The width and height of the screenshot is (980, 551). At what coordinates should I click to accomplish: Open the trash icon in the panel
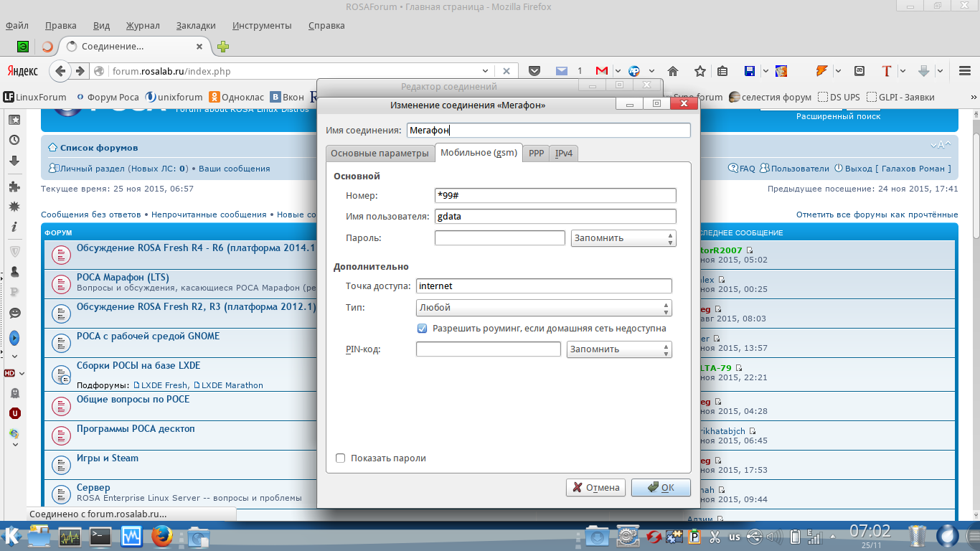pos(917,535)
